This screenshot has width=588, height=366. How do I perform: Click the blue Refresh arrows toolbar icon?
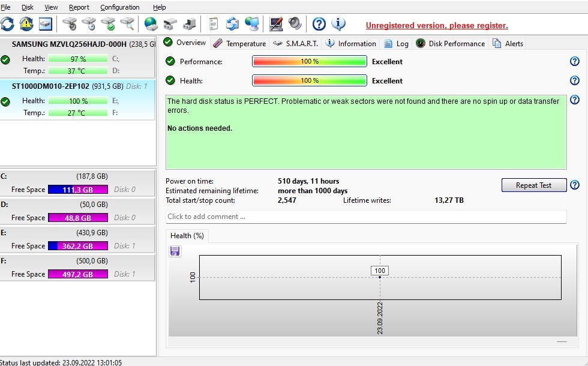(7, 25)
